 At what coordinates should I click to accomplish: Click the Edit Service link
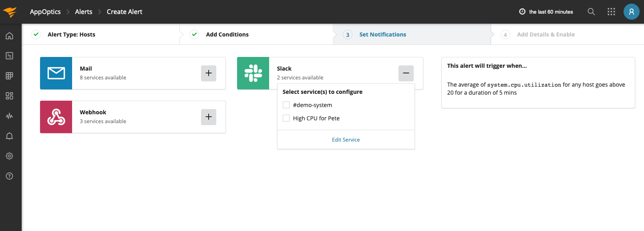[346, 140]
